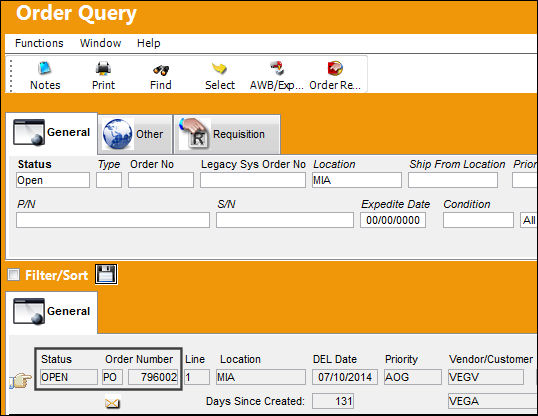The height and width of the screenshot is (416, 538).
Task: Click the Line value 1 cell
Action: (197, 377)
